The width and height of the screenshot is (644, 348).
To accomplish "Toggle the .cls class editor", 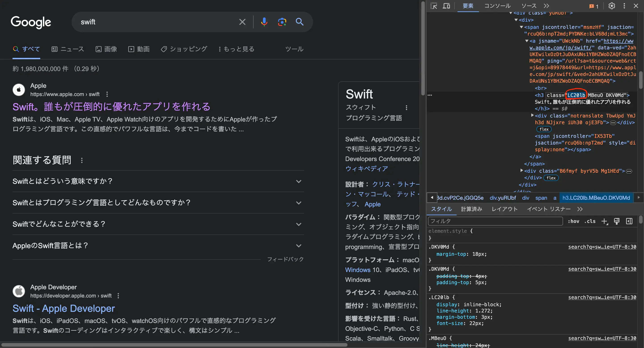I will pos(590,221).
